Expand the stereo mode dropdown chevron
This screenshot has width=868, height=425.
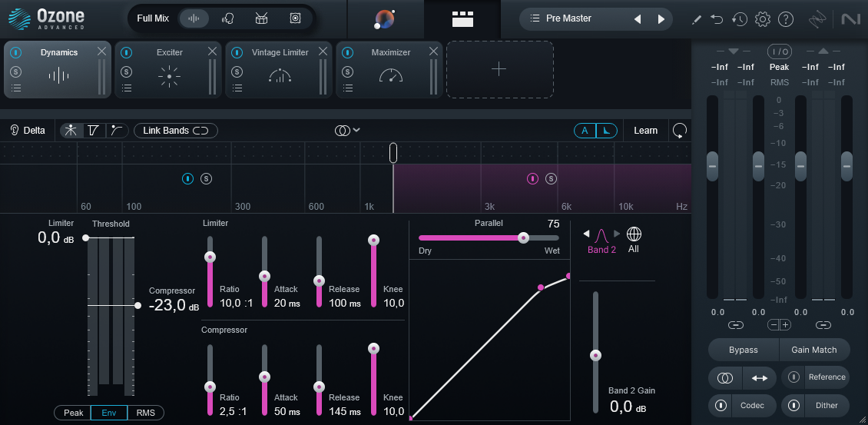point(356,130)
